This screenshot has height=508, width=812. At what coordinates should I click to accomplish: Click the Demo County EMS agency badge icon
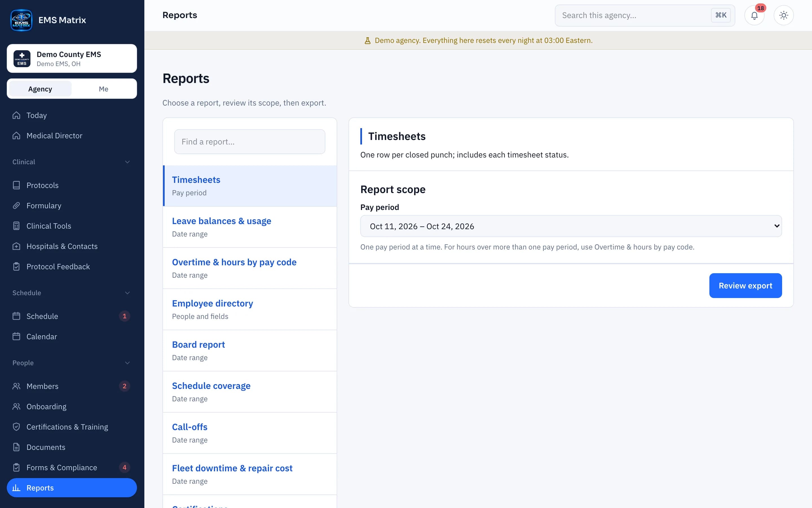click(x=22, y=59)
